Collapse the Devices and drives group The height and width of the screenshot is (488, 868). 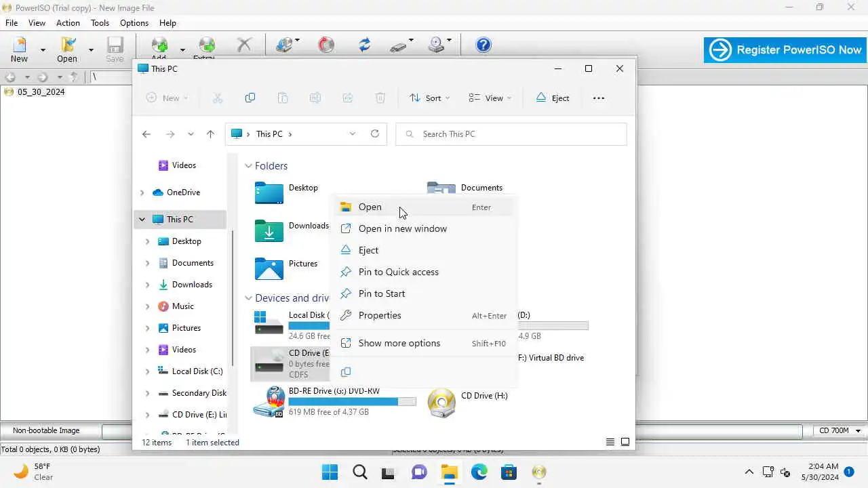248,298
